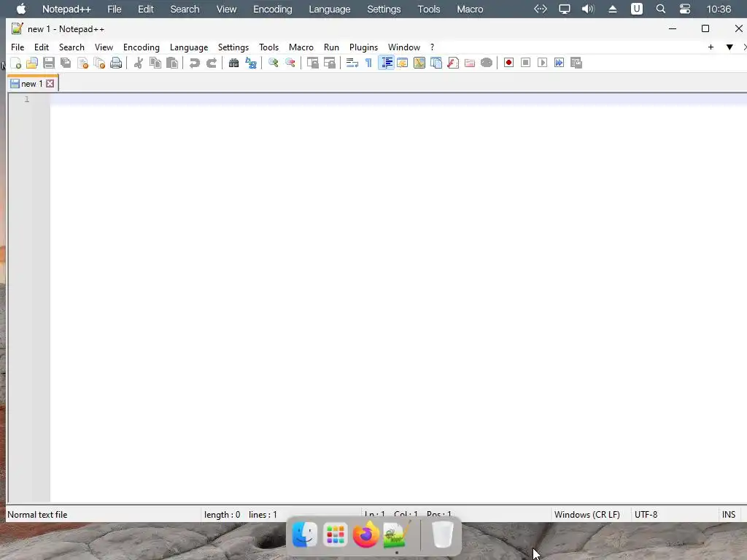Viewport: 747px width, 560px height.
Task: Open the Language menu in Notepad++ window
Action: click(x=189, y=47)
